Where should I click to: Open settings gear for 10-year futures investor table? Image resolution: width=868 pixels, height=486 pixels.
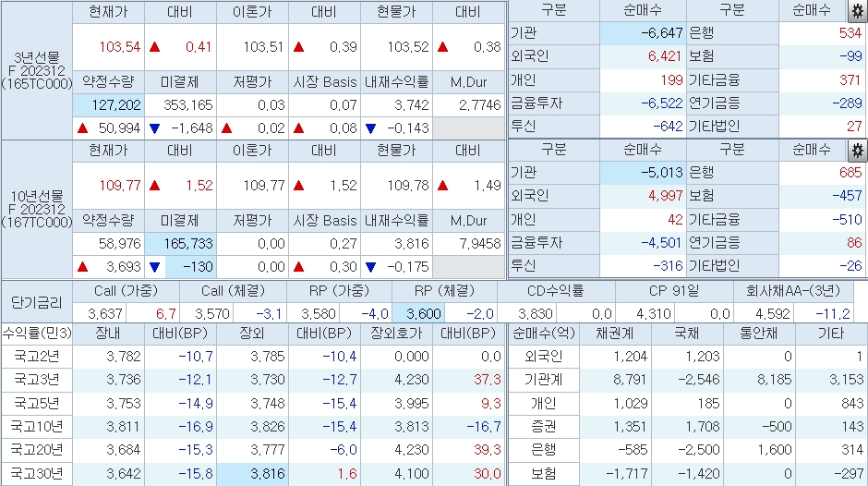tap(856, 150)
